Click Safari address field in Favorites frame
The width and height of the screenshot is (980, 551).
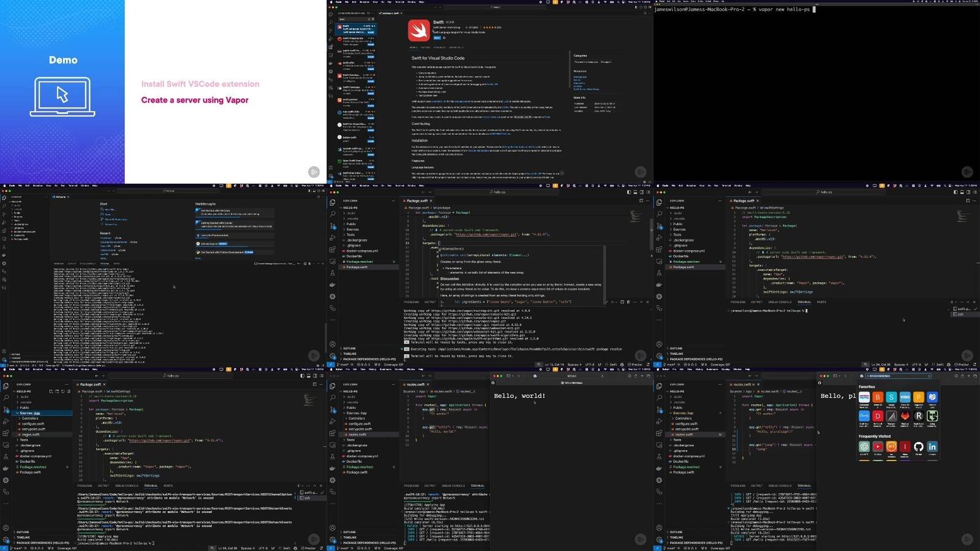coord(897,376)
